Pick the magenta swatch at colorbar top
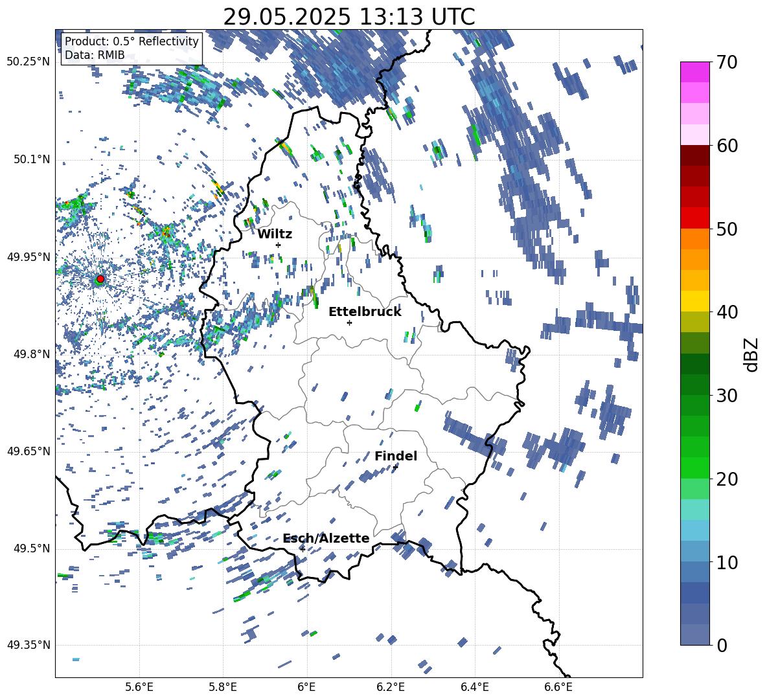 tap(694, 73)
